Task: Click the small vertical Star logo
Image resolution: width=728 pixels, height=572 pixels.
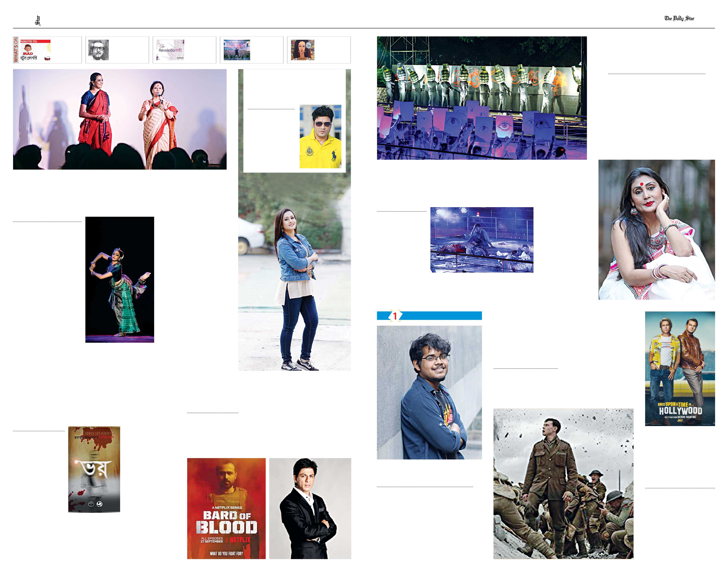Action: (x=38, y=21)
